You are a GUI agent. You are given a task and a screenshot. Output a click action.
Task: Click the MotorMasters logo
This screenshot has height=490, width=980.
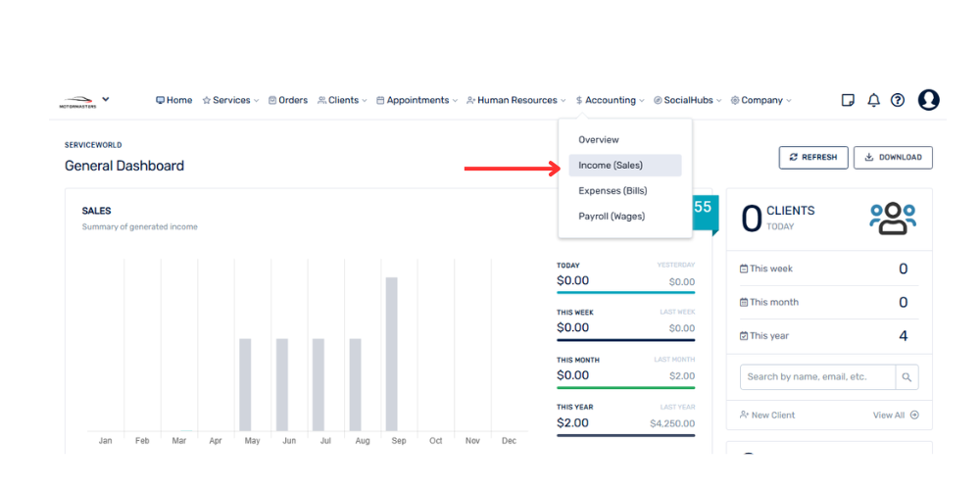pos(76,102)
